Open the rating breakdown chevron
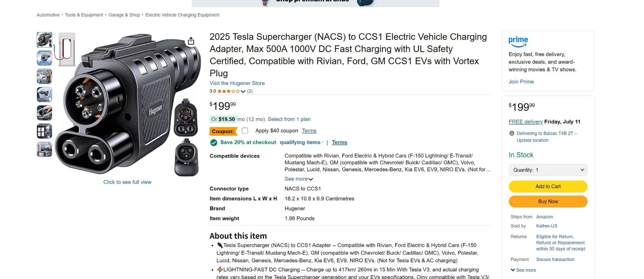The width and height of the screenshot is (644, 279). coord(243,91)
